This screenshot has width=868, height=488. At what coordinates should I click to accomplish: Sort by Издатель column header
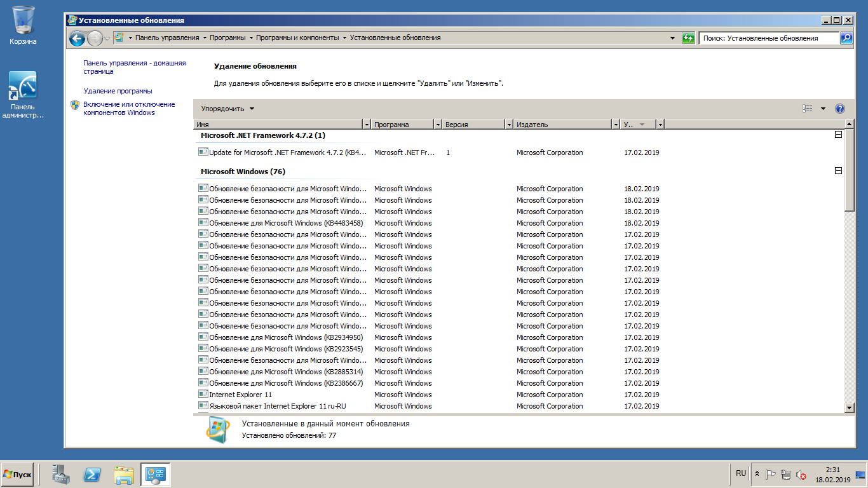tap(563, 125)
